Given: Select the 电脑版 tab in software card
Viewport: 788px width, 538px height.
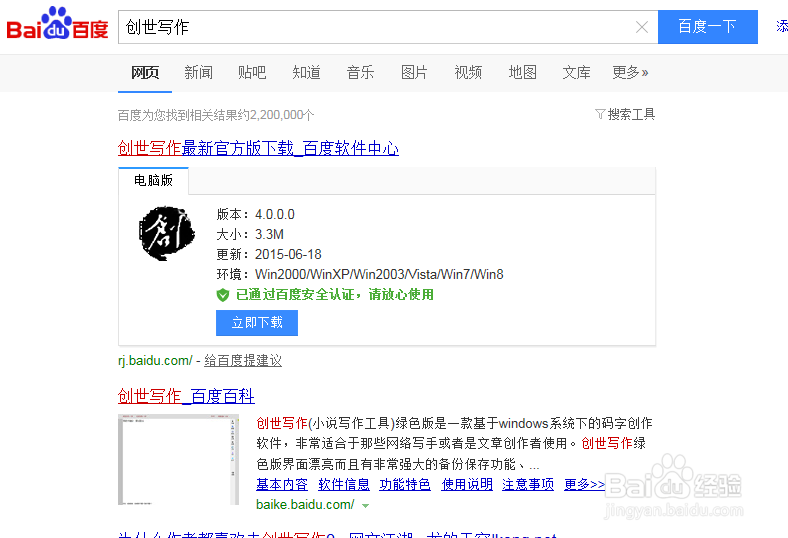Looking at the screenshot, I should [153, 180].
